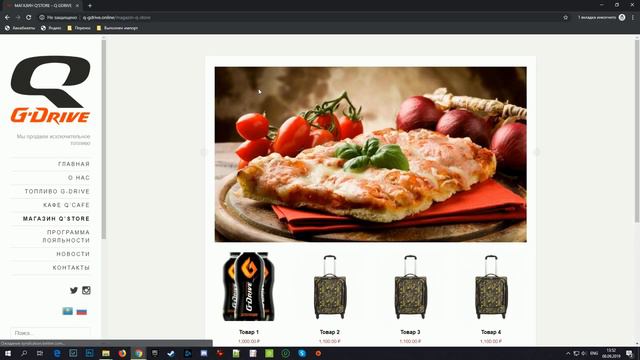The width and height of the screenshot is (640, 360).
Task: Click the site security info icon
Action: pyautogui.click(x=42, y=18)
